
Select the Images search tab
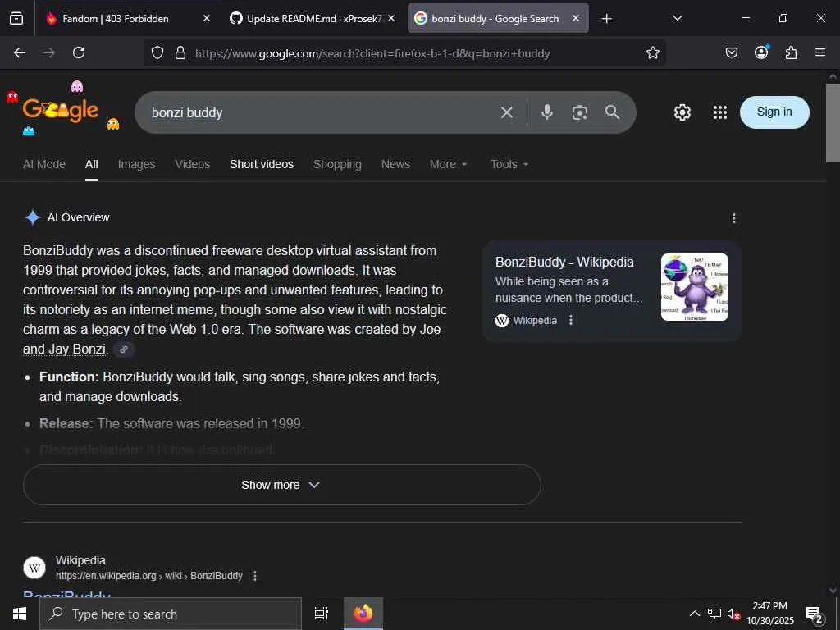[137, 164]
